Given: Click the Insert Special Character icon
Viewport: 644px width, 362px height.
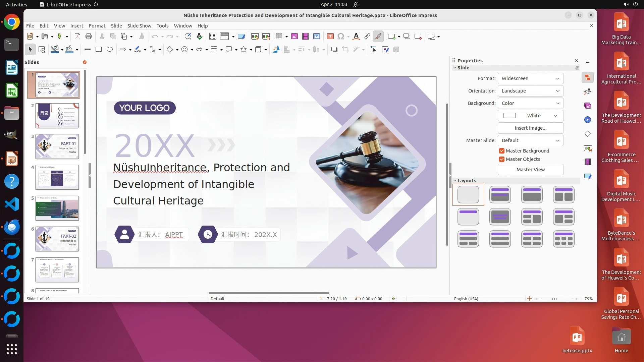Looking at the screenshot, I should [x=341, y=37].
